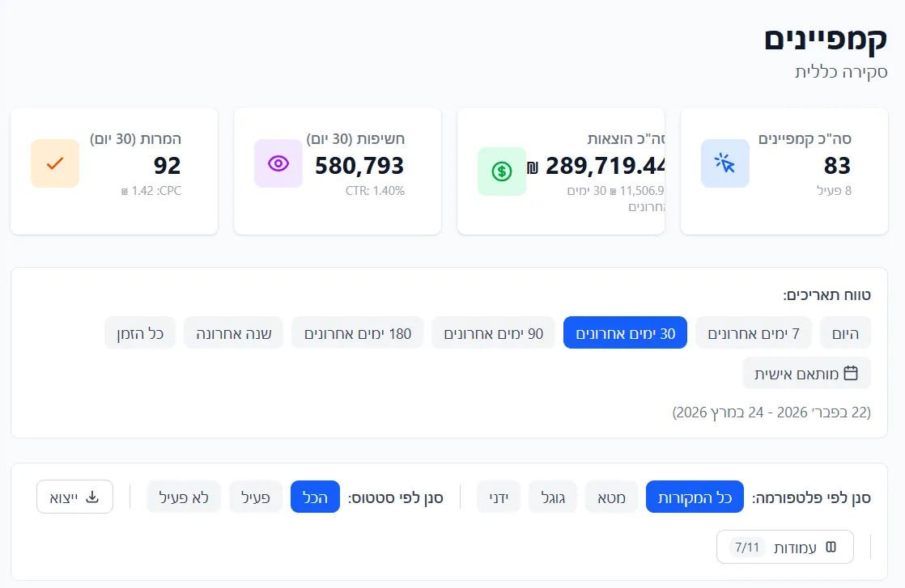
Task: Switch to כל הזמן date range
Action: coord(140,332)
